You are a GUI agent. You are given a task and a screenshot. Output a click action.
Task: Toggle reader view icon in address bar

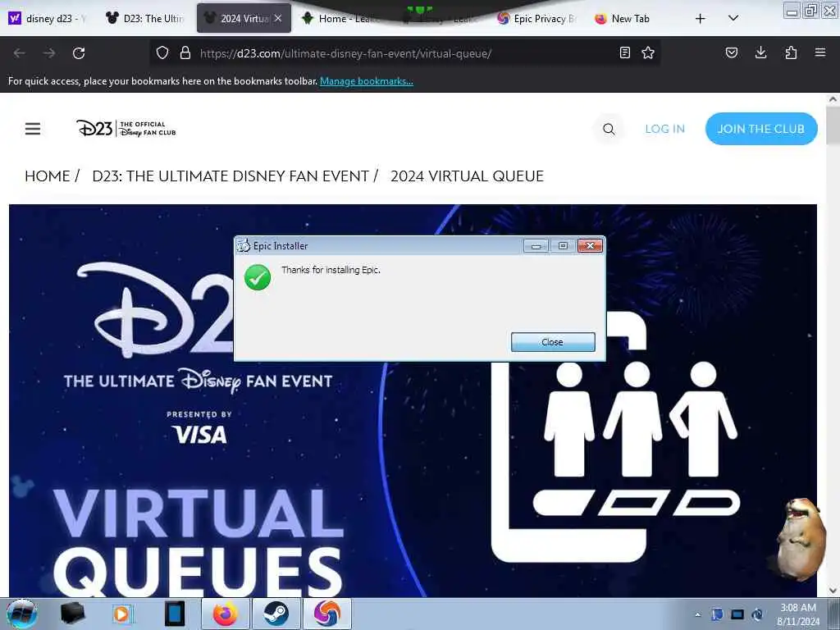click(624, 52)
